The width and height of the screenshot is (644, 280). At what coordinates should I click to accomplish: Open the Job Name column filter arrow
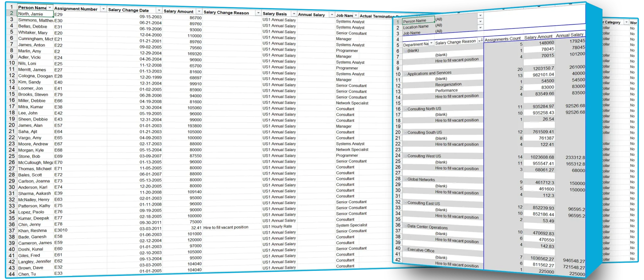tap(356, 16)
